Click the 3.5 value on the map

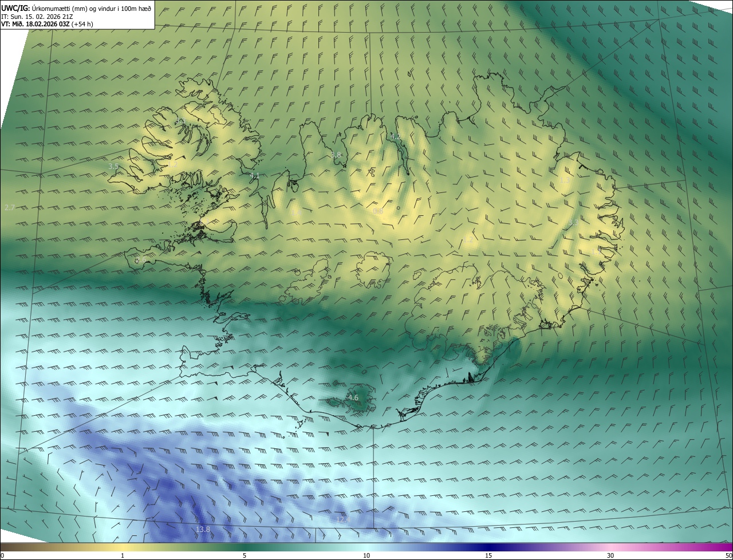tap(113, 167)
